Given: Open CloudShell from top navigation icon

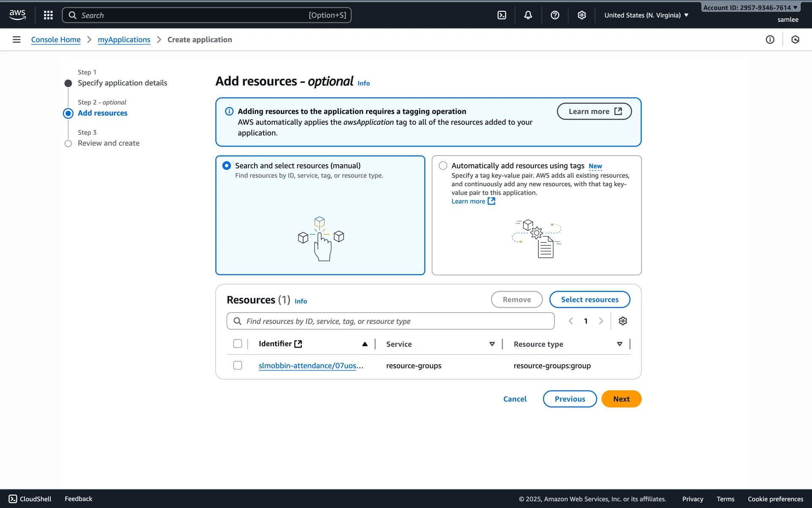Looking at the screenshot, I should click(x=502, y=15).
